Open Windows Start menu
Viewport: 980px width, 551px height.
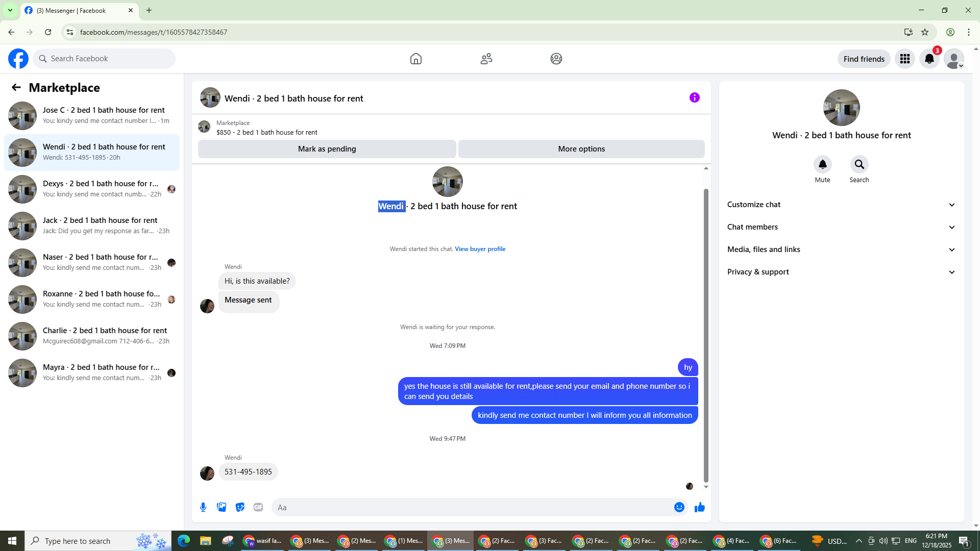point(12,541)
